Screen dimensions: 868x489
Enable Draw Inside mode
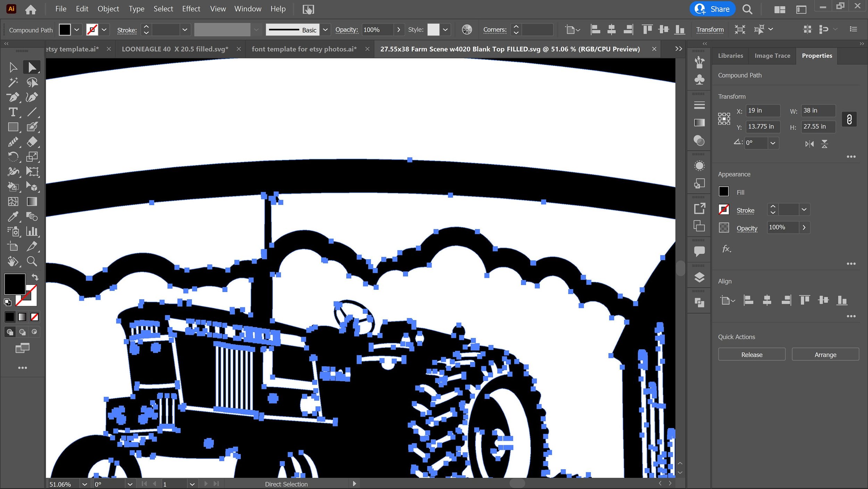point(34,332)
